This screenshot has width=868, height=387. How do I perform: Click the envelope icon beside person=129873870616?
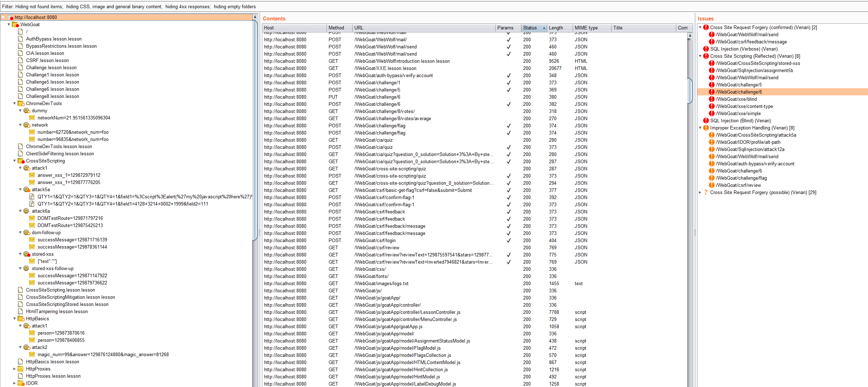click(32, 333)
